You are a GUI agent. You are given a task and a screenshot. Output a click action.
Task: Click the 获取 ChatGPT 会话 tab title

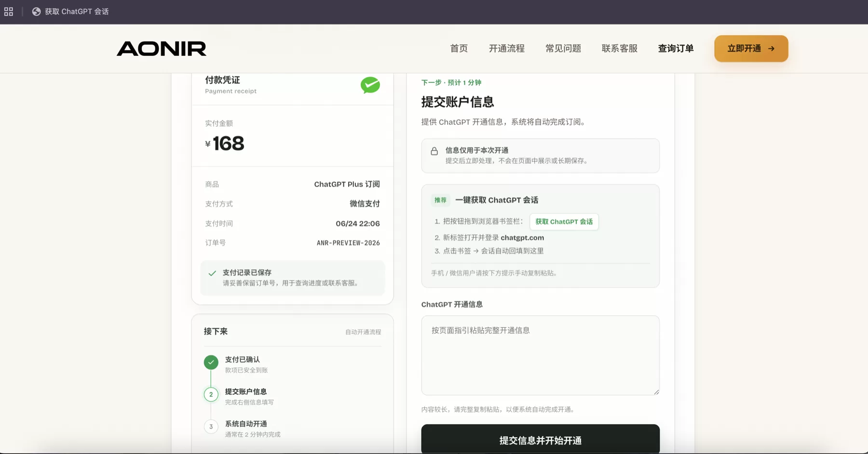click(77, 12)
